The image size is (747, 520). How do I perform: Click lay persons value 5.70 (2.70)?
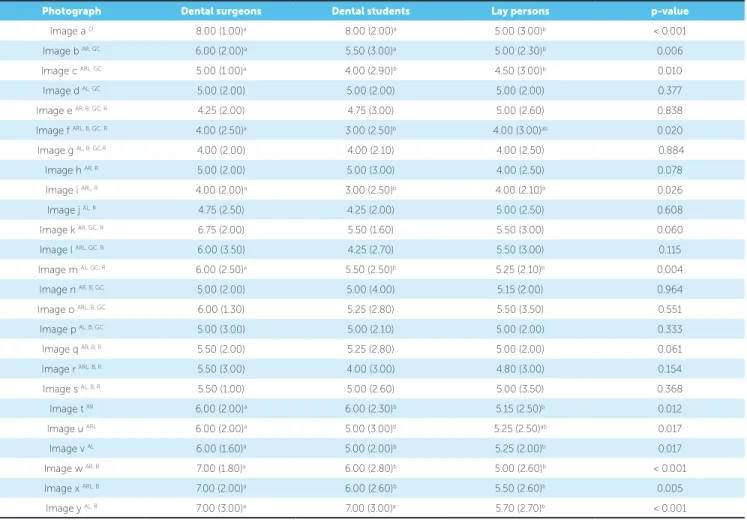point(520,508)
